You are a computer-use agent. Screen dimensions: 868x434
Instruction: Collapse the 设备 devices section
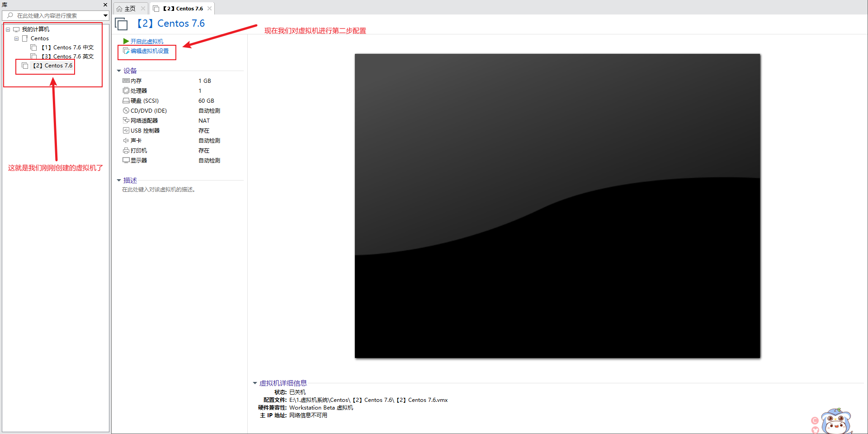pos(119,71)
